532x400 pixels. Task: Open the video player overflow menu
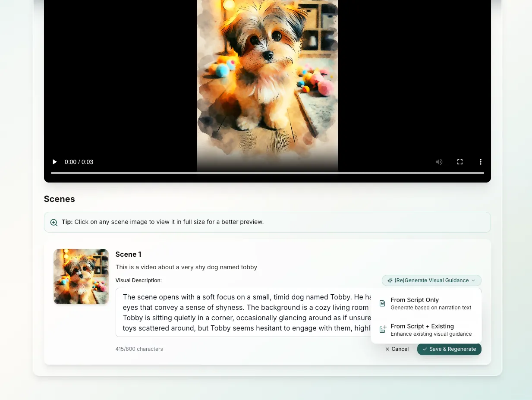coord(480,162)
